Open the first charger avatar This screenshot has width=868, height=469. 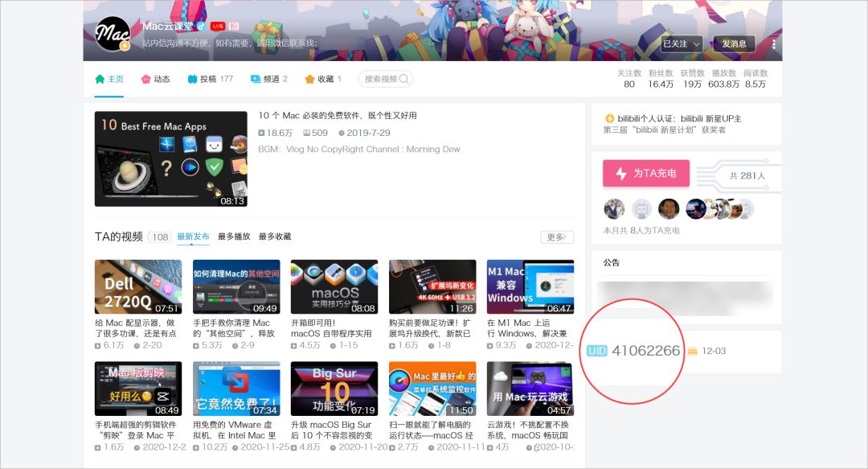(x=614, y=209)
